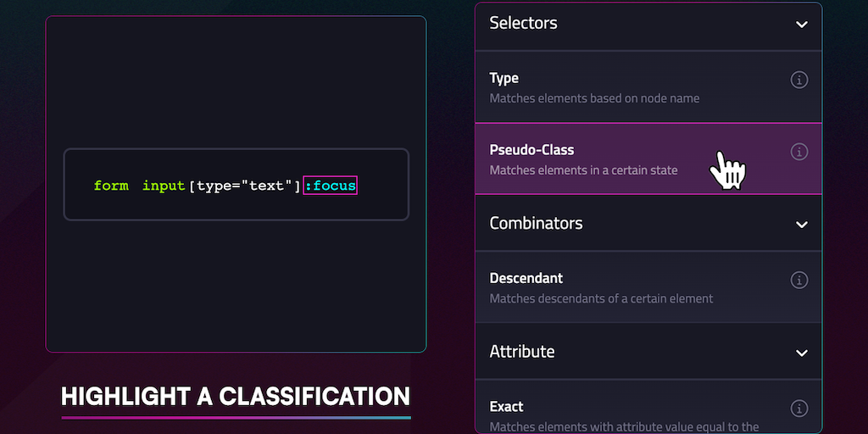
Task: Collapse the Attribute section chevron
Action: pos(802,353)
